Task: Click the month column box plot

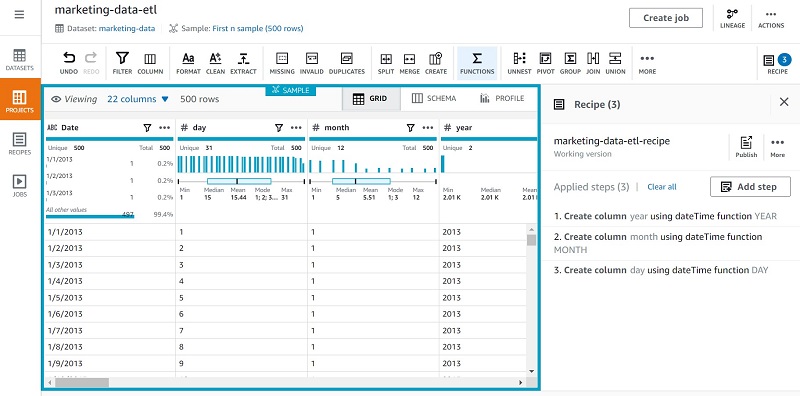Action: (372, 181)
